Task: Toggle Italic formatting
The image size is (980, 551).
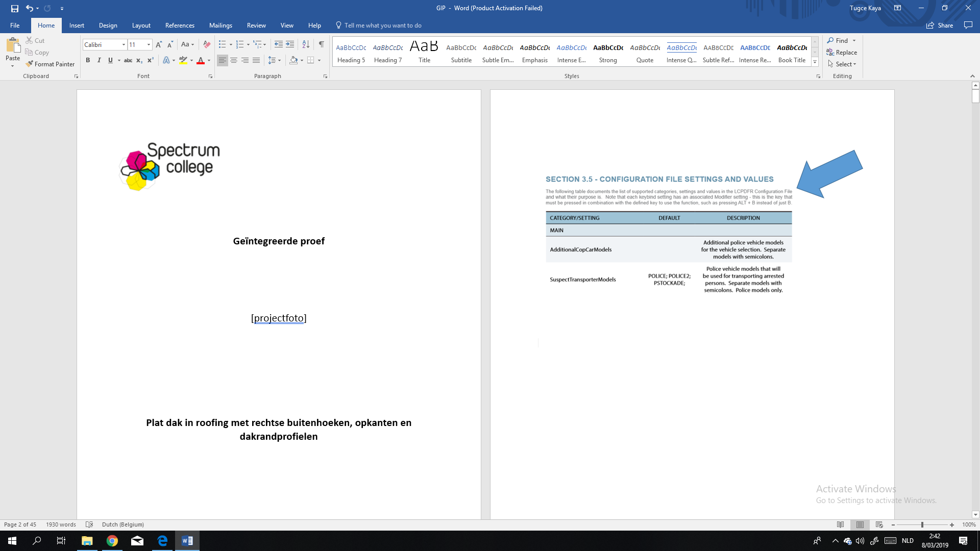Action: point(99,60)
